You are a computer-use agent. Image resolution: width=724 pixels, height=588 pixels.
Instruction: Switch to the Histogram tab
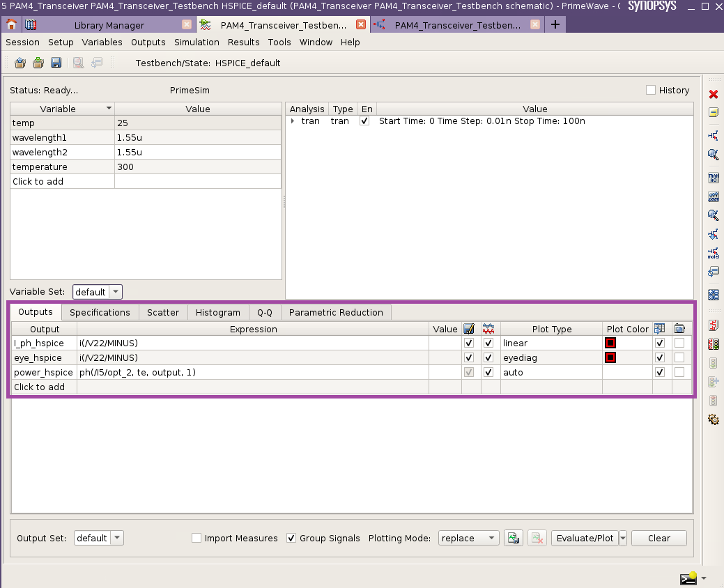(218, 312)
